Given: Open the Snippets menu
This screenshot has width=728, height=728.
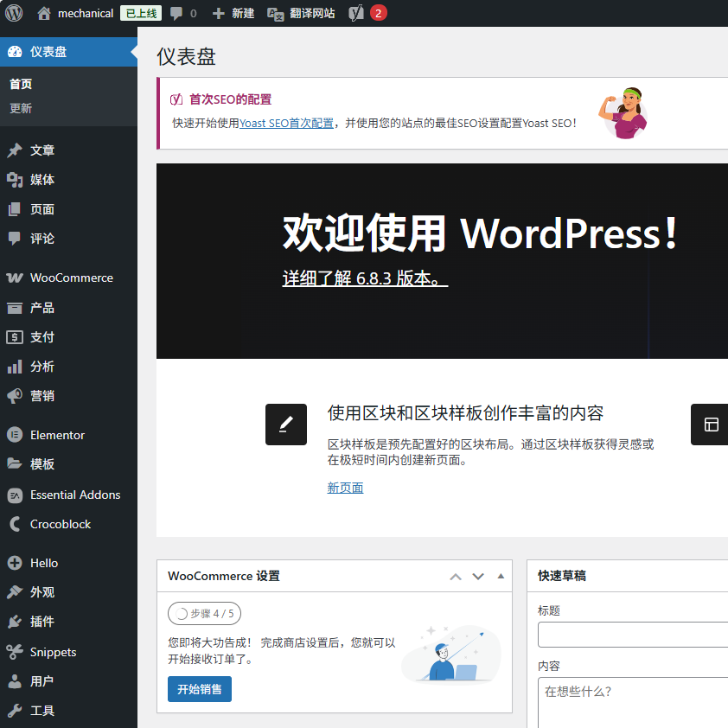Looking at the screenshot, I should click(53, 652).
